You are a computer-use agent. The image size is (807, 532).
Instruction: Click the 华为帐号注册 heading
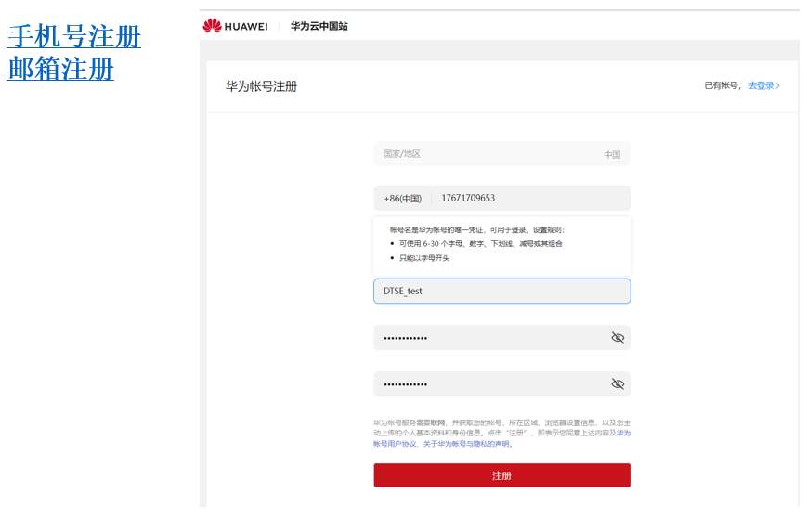pos(262,86)
